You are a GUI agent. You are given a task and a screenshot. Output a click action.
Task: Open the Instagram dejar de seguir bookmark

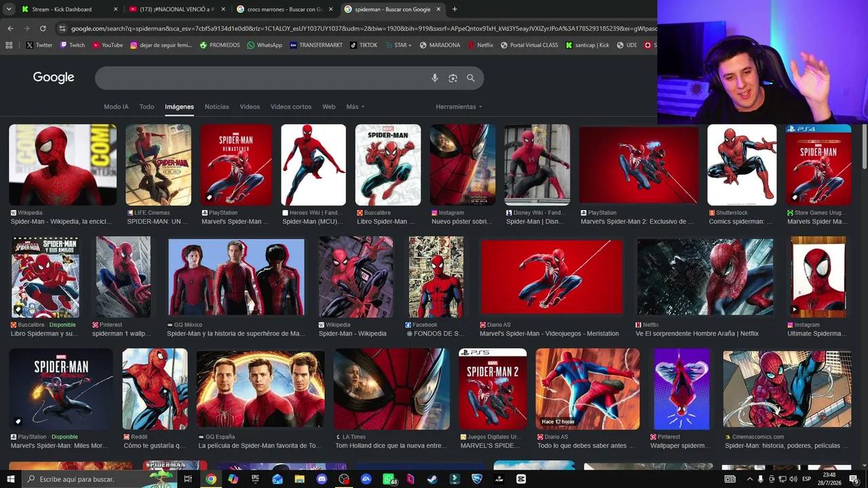click(161, 45)
